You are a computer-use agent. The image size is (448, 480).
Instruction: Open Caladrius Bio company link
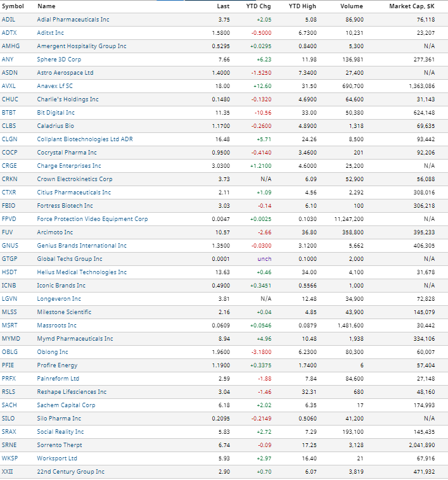tap(55, 126)
